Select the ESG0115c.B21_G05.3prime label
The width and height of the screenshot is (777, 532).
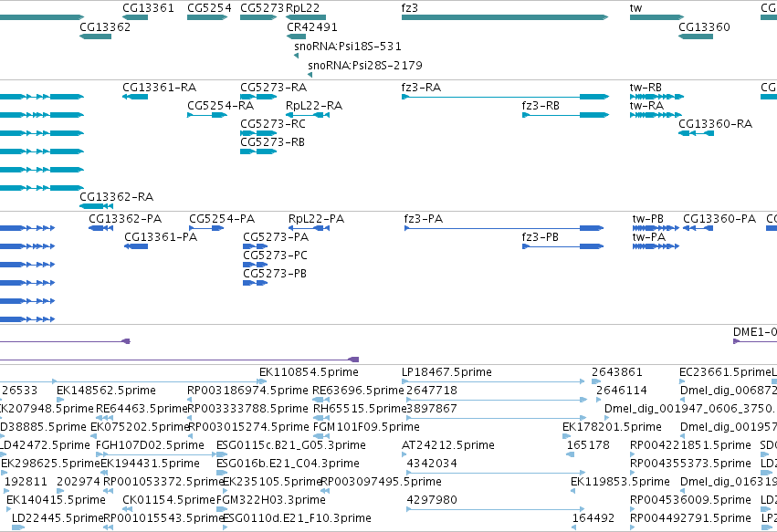coord(291,445)
